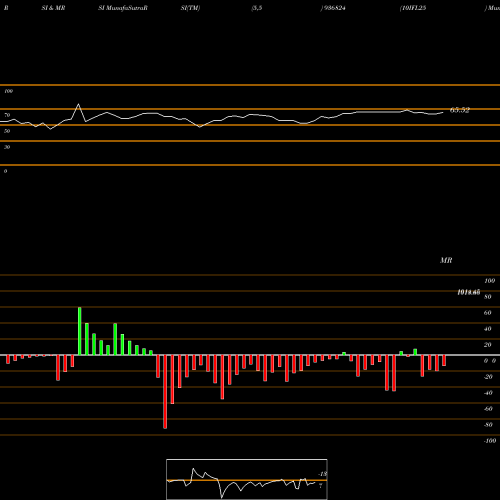Click the deepest red histogram bar near -80
The image size is (500, 500).
point(165,392)
